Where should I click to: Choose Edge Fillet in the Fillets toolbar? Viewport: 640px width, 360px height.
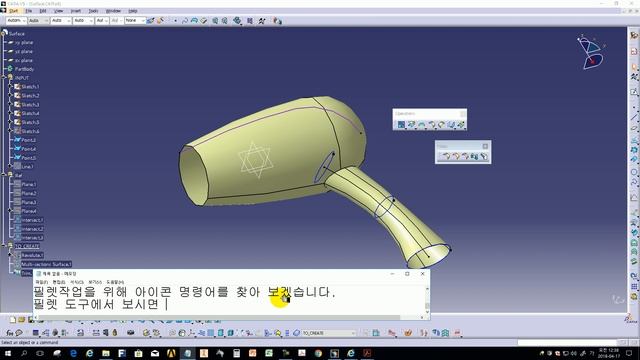click(455, 156)
